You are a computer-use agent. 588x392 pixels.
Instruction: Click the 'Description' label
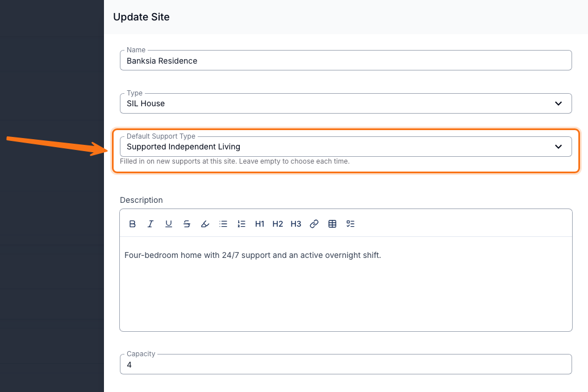tap(141, 200)
